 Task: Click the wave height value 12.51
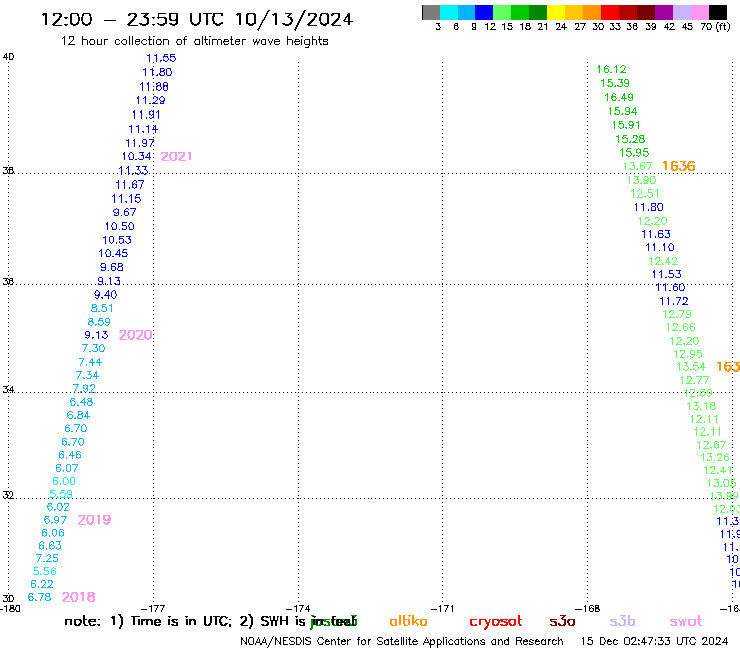(x=645, y=194)
